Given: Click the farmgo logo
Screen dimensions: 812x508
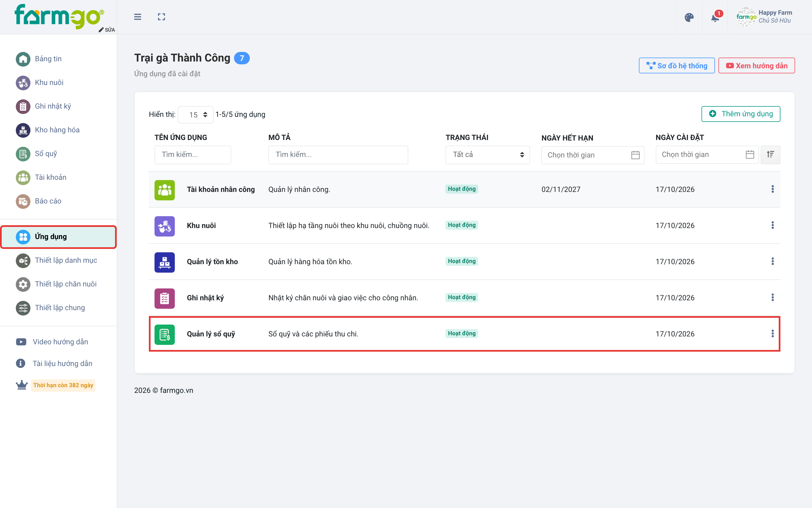Looking at the screenshot, I should [59, 16].
